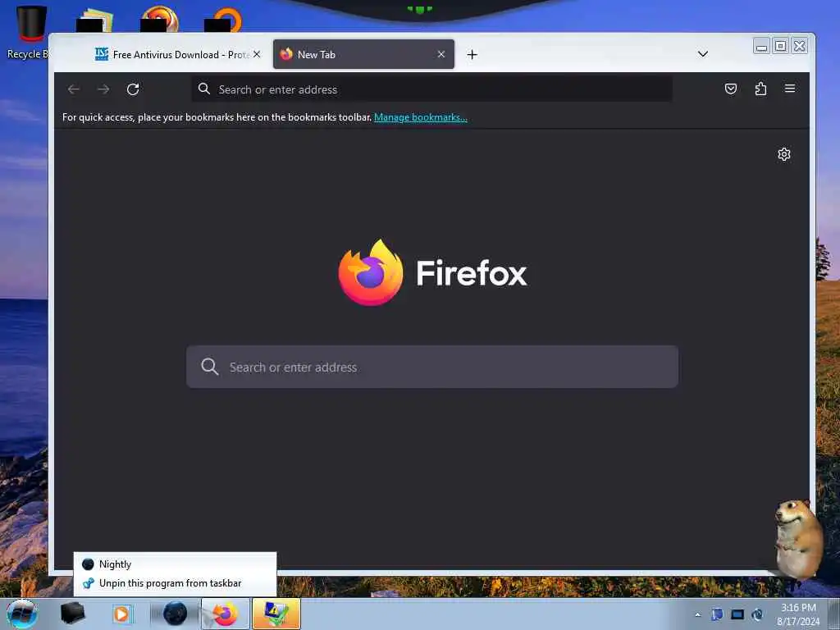This screenshot has width=840, height=630.
Task: Click the monitor network tray icon
Action: [x=737, y=614]
